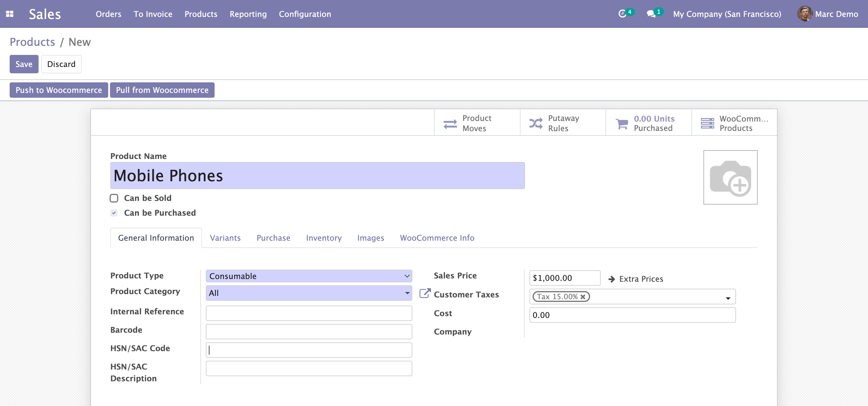
Task: Click external link icon beside Product Category
Action: click(425, 293)
